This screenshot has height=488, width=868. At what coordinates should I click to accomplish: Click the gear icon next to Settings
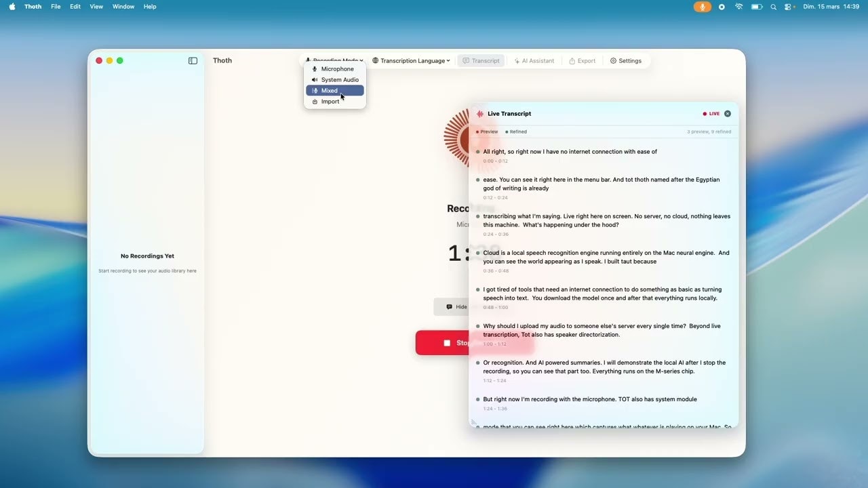pyautogui.click(x=613, y=61)
